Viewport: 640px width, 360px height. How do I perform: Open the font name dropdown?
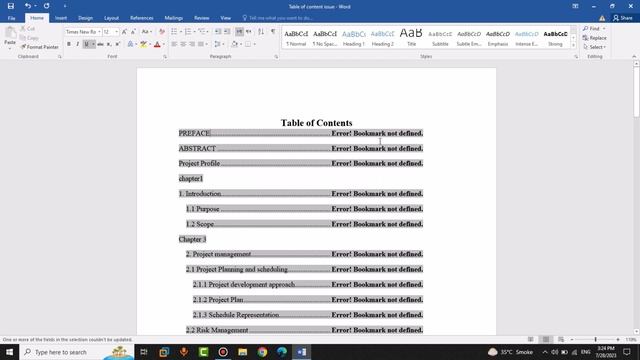pos(99,32)
